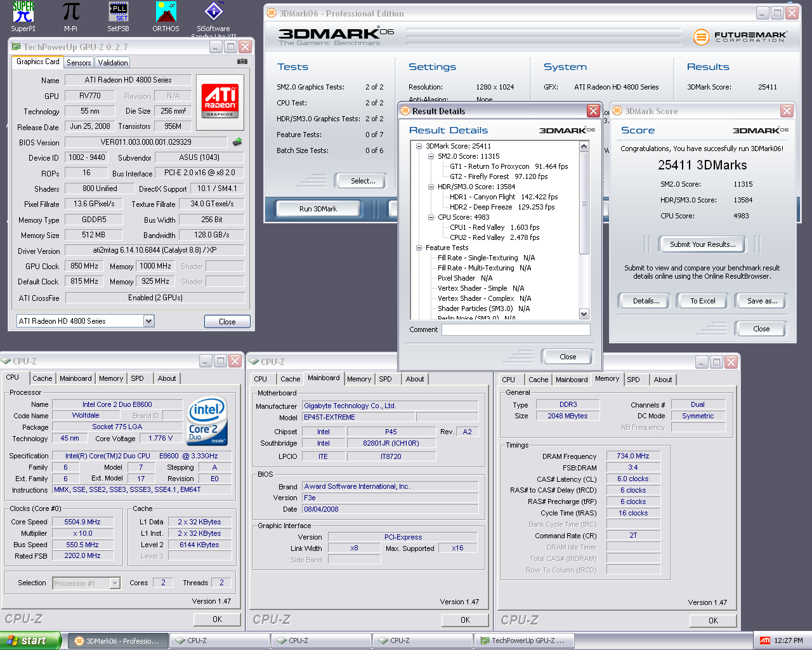Open Mainboard tab in right CPU-Z window
This screenshot has height=650, width=812.
(x=572, y=380)
